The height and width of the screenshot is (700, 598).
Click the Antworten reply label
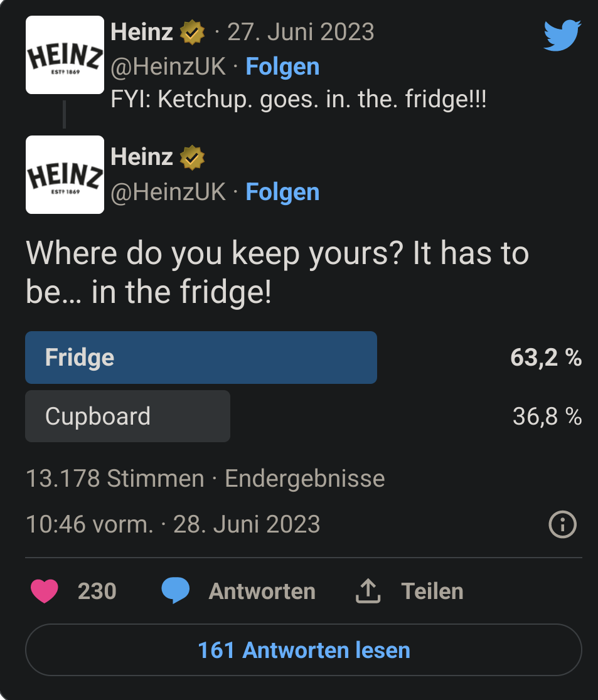click(262, 591)
